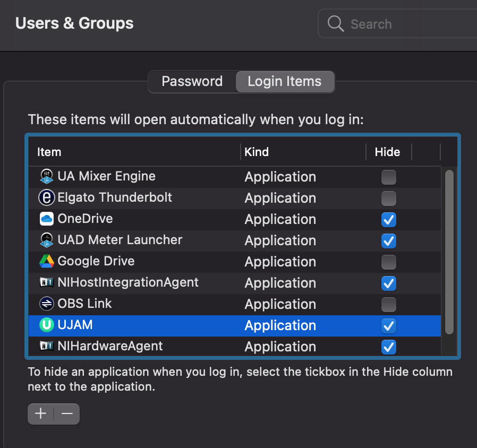Click the NIHostIntegrationAgent icon

[47, 282]
